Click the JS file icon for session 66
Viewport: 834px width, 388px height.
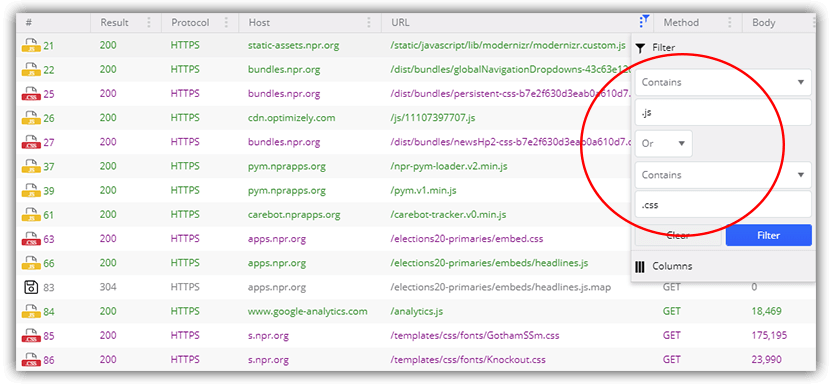[x=31, y=263]
